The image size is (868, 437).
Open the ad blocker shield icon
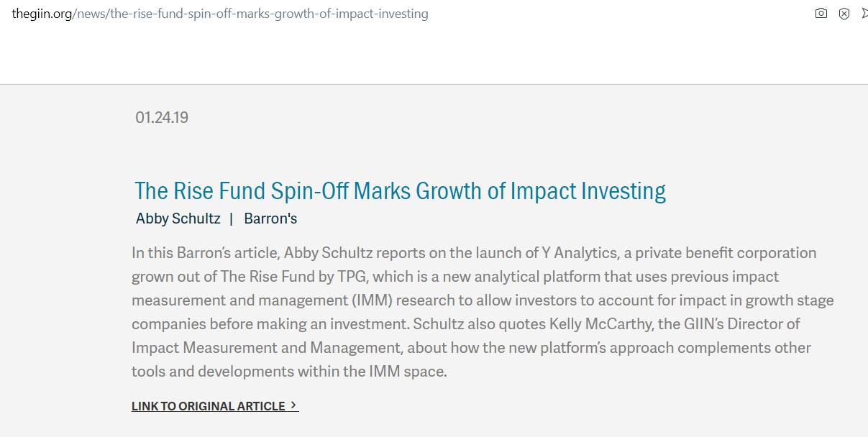tap(844, 13)
